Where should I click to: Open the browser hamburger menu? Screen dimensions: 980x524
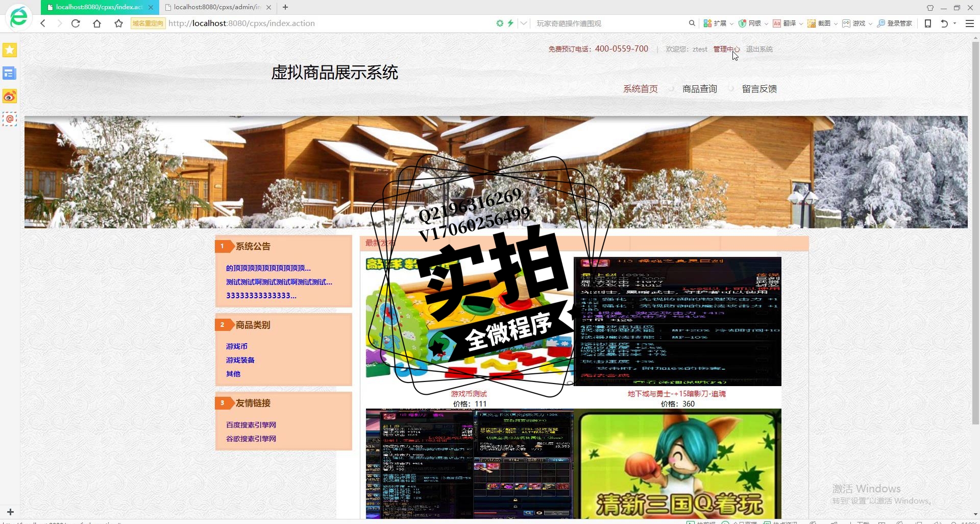[970, 23]
